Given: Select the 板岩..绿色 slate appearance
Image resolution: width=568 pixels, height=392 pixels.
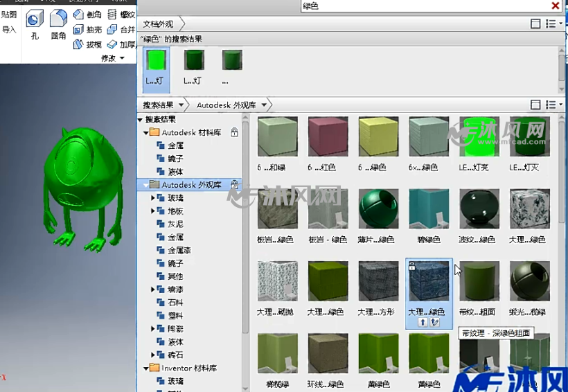Looking at the screenshot, I should click(x=277, y=209).
